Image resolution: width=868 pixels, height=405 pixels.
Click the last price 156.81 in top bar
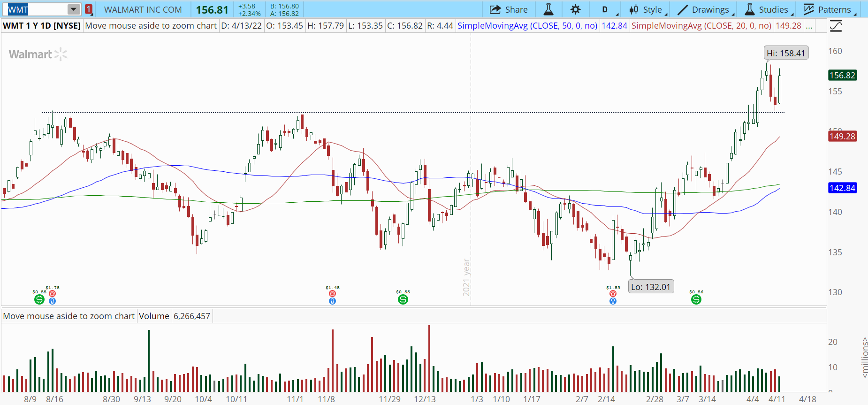click(212, 10)
